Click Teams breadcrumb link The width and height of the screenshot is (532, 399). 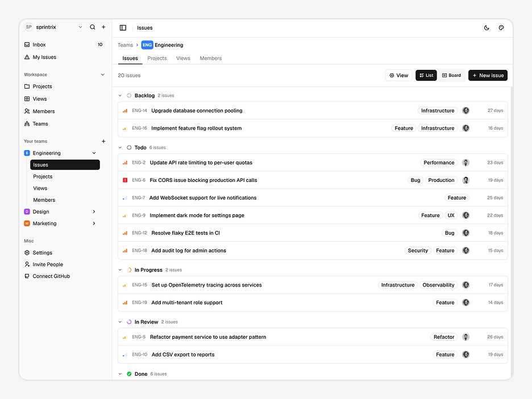(125, 45)
